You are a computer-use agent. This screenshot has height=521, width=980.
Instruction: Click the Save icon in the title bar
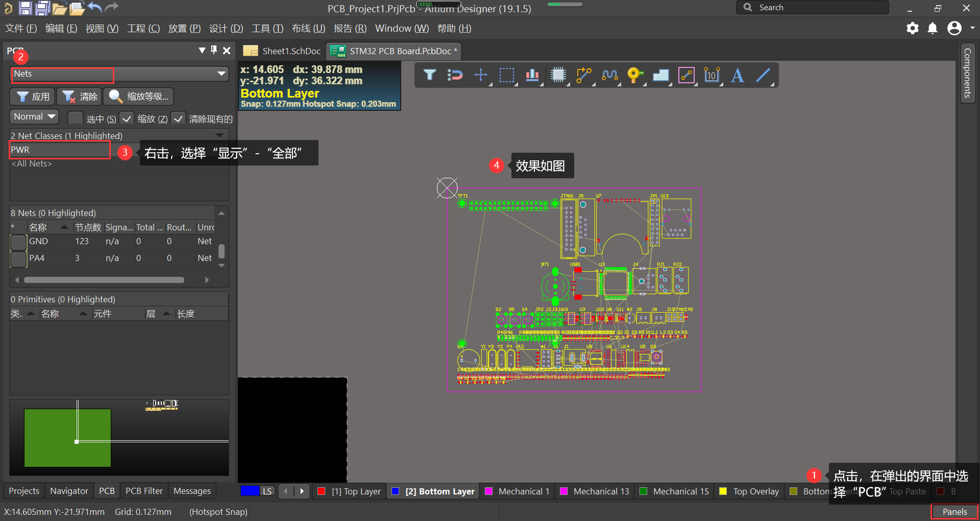(25, 8)
